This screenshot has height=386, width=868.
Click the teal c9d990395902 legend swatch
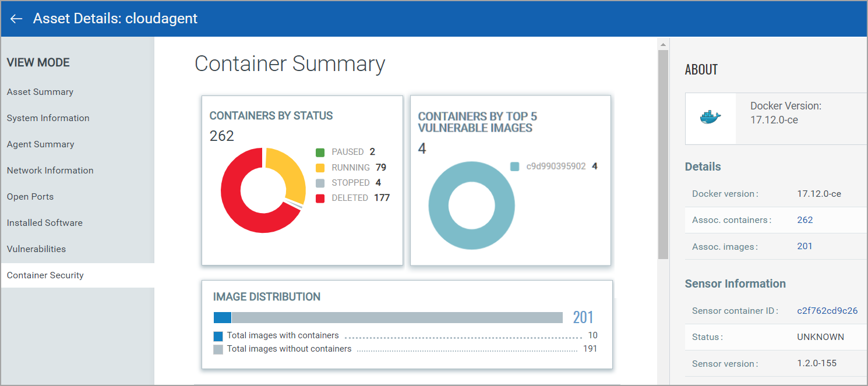pos(514,167)
